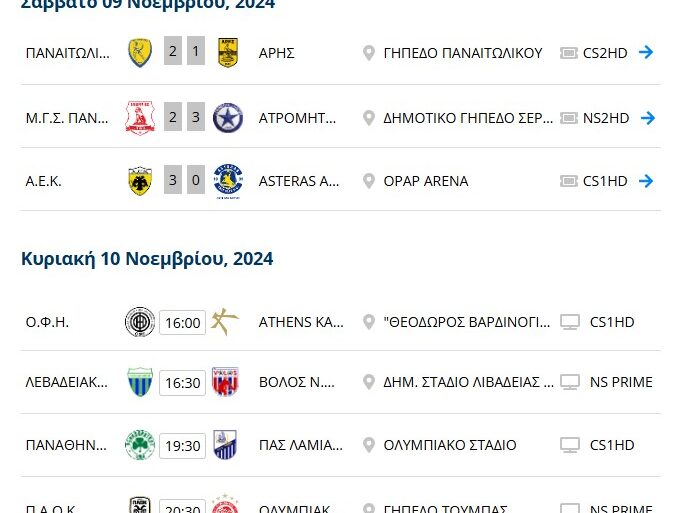The image size is (680, 513).
Task: Click the location pin for OPAP ARENA
Action: coord(369,181)
